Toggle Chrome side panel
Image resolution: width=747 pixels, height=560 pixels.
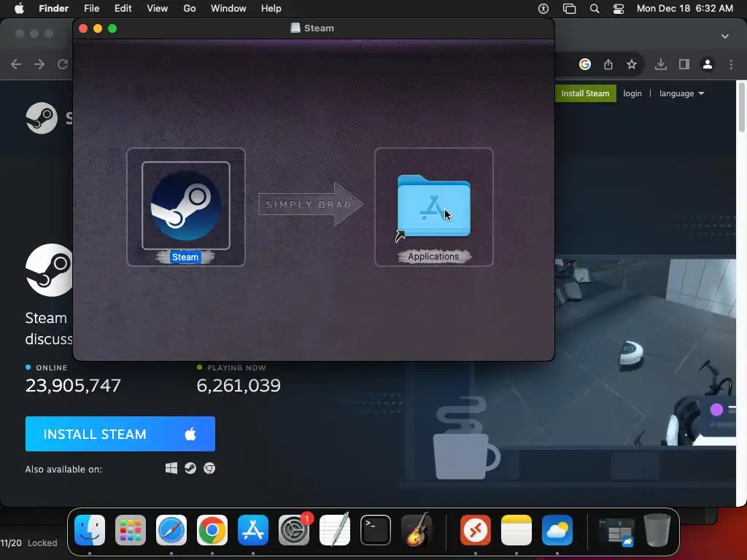coord(684,64)
